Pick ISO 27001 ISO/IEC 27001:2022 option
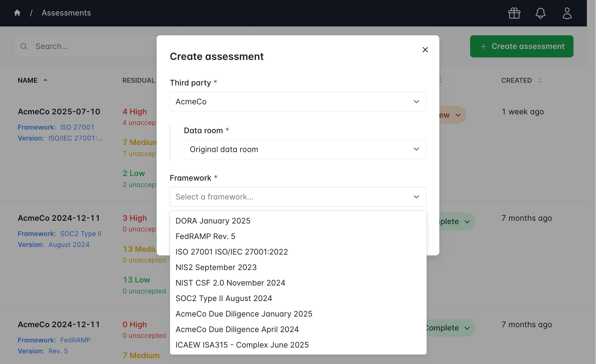This screenshot has width=596, height=364. pyautogui.click(x=231, y=252)
